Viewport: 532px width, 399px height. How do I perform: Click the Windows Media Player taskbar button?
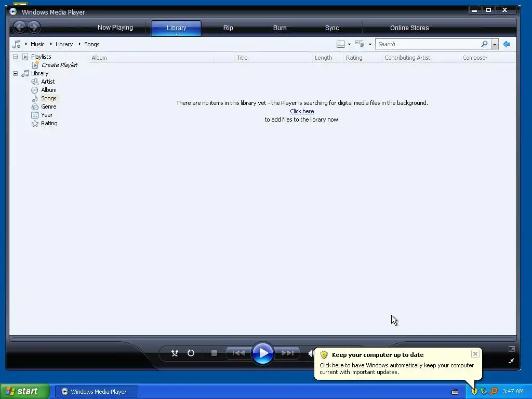(96, 392)
